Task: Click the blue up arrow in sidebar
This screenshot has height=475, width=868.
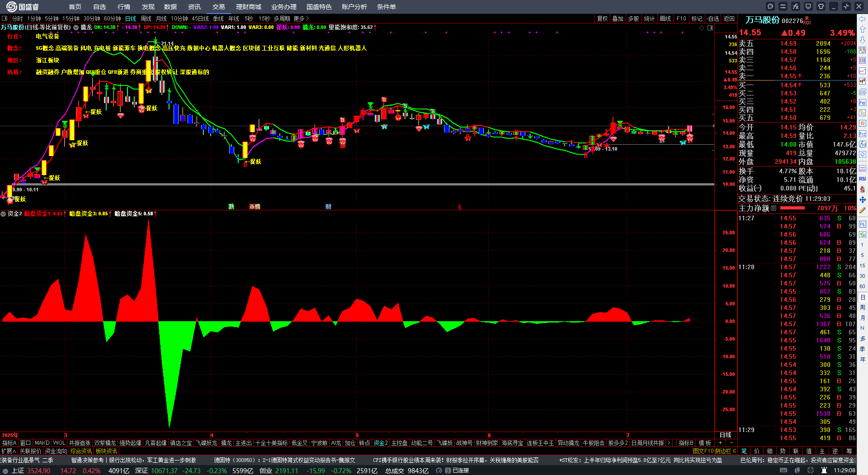Action: (863, 29)
